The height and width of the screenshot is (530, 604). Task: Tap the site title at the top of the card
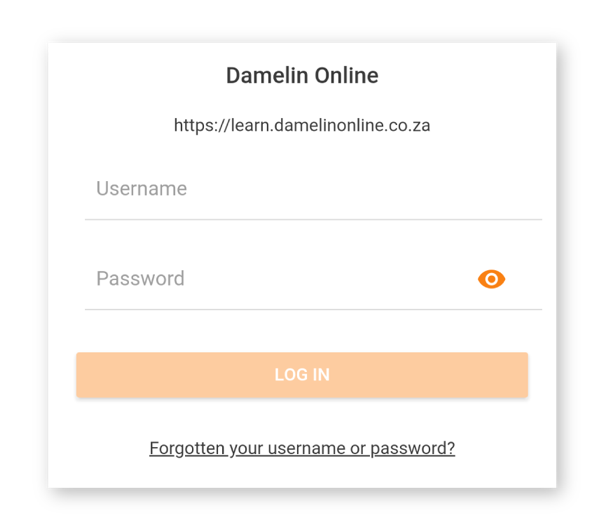302,76
